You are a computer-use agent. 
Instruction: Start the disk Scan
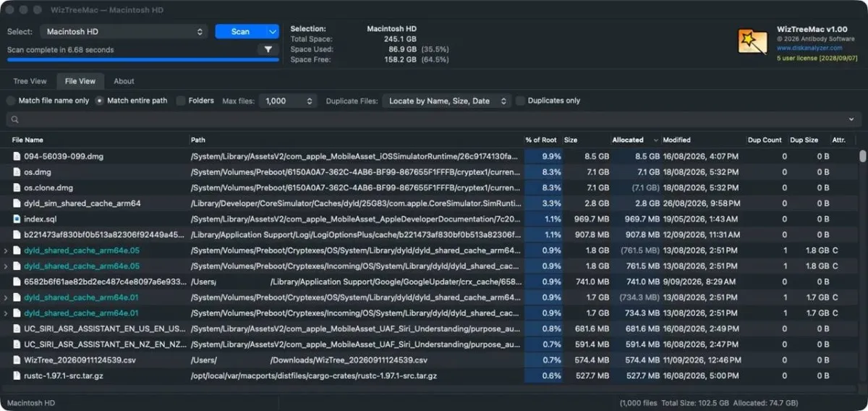[241, 32]
